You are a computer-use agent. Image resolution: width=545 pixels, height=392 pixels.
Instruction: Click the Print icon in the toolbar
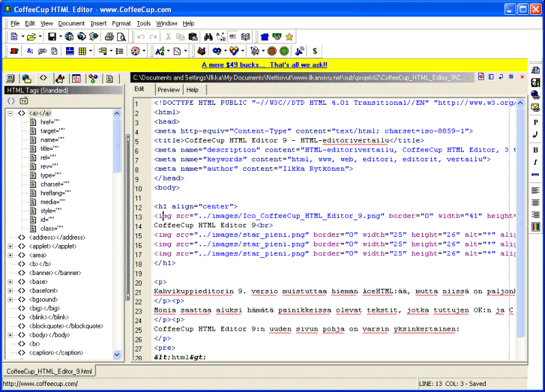(109, 37)
